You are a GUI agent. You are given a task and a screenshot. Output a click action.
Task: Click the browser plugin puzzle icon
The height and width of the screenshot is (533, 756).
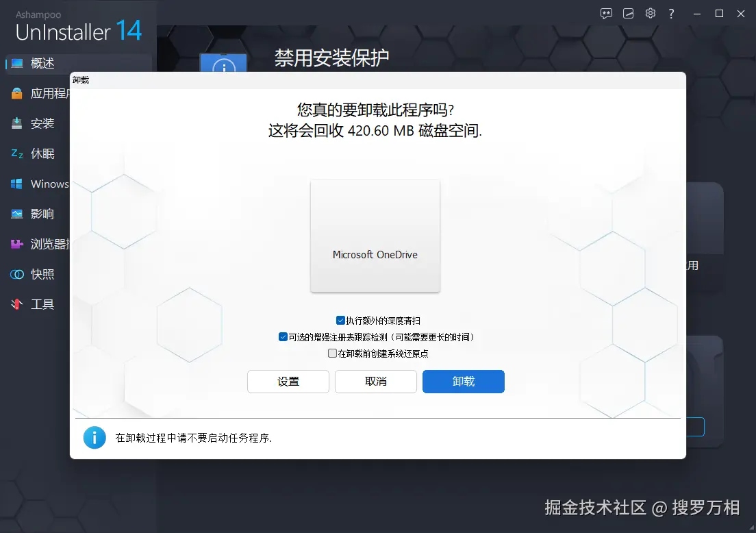(x=17, y=244)
